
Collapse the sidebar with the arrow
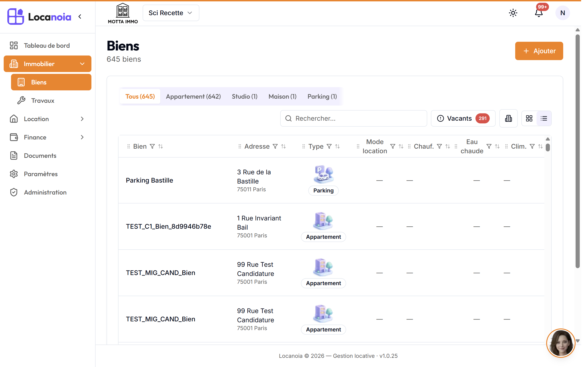(x=80, y=17)
